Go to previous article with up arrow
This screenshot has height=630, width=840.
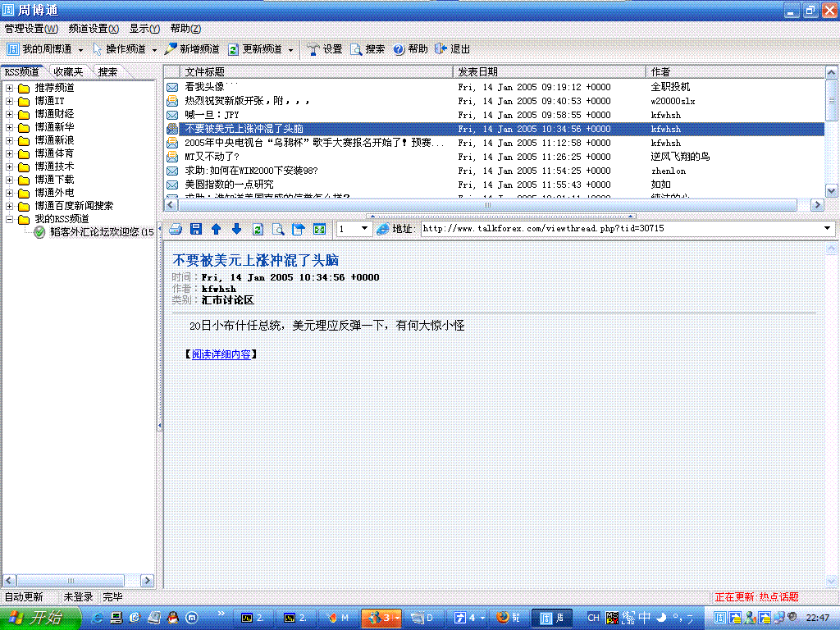point(216,230)
